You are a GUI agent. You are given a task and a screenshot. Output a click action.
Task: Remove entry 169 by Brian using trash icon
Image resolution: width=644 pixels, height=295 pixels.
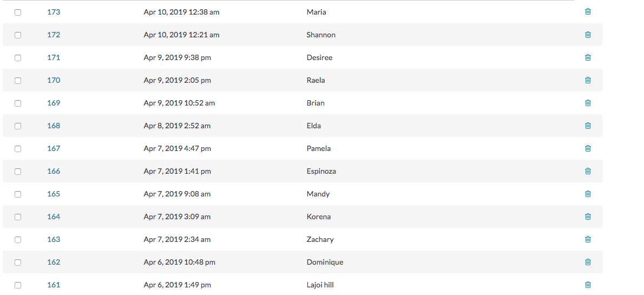[x=588, y=103]
